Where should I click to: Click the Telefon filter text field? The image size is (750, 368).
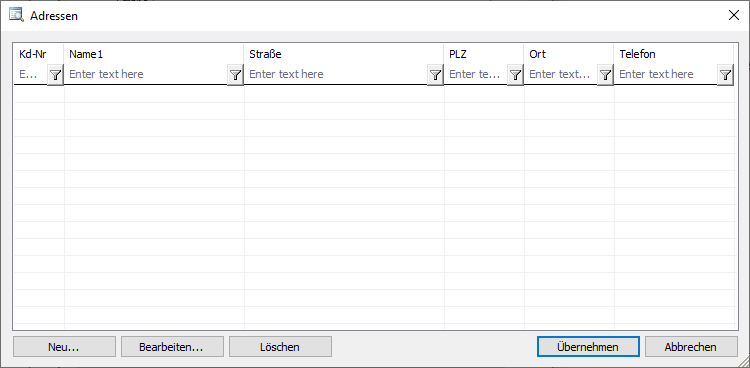tap(666, 74)
